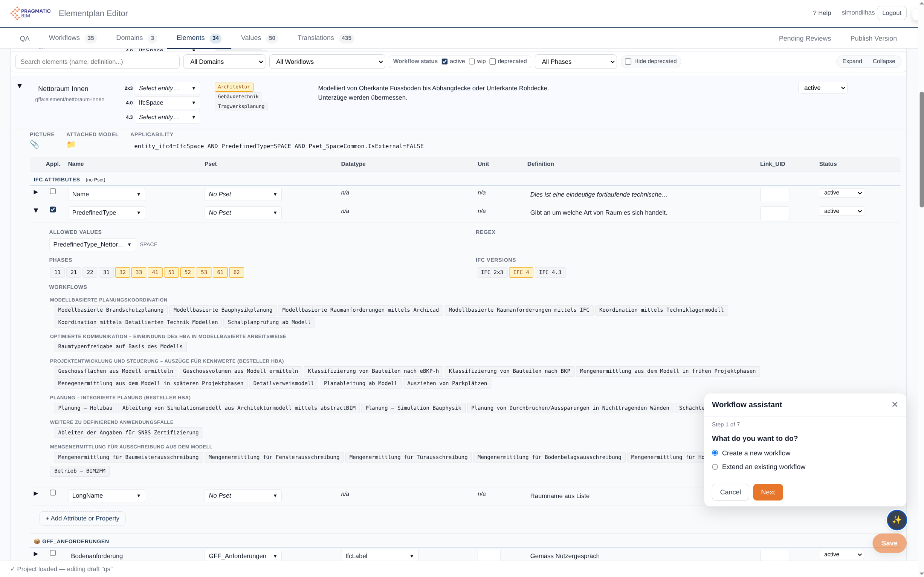Click the page vertical scrollbar
924x577 pixels.
tap(921, 149)
